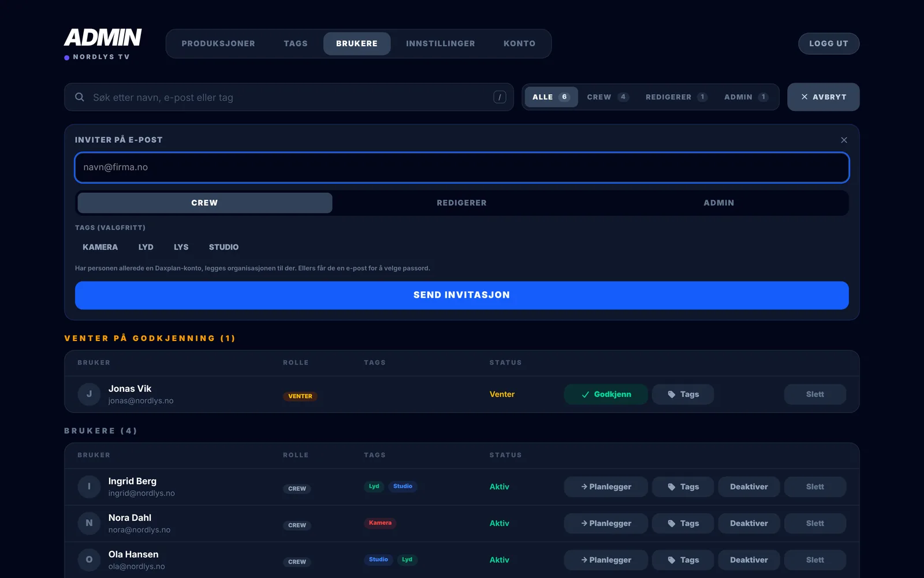924x578 pixels.
Task: Click the search magnifier icon
Action: click(80, 97)
